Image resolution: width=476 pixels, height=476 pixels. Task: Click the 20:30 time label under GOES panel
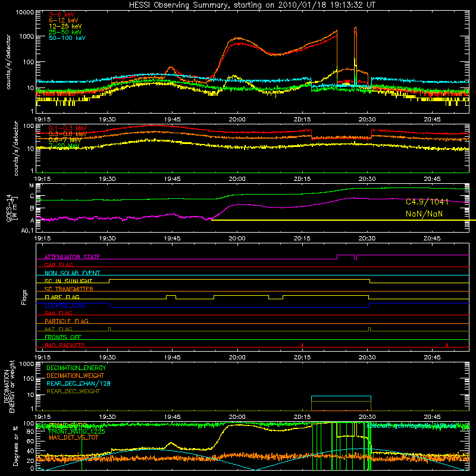click(x=367, y=239)
